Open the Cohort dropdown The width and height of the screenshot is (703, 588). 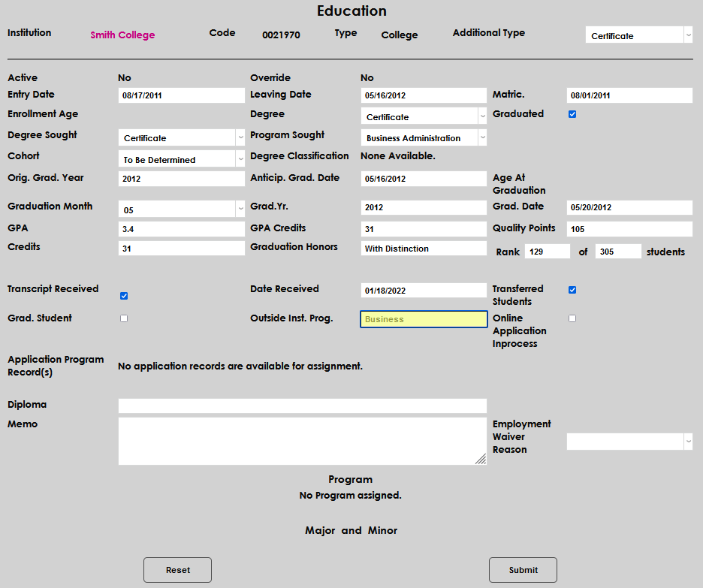tap(181, 159)
